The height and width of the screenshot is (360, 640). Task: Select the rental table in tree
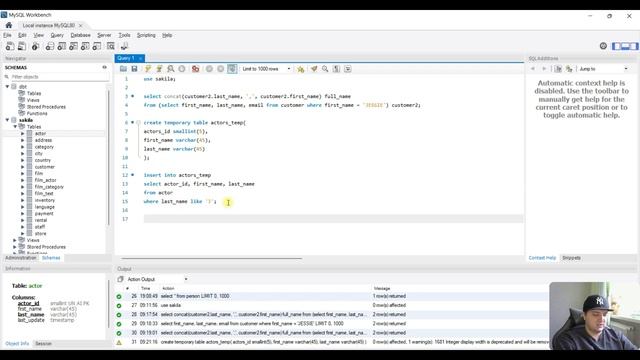[41, 220]
